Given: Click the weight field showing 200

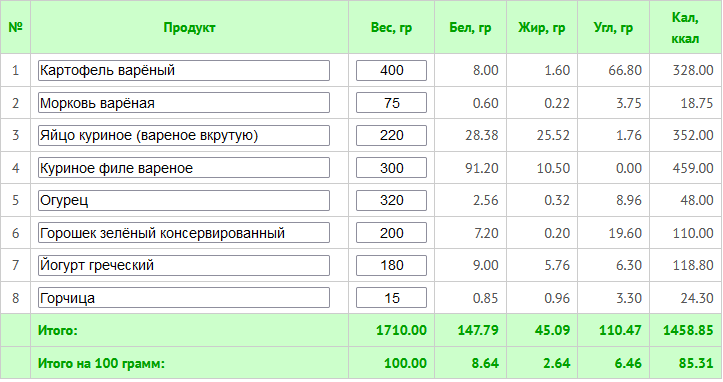Looking at the screenshot, I should [x=391, y=233].
